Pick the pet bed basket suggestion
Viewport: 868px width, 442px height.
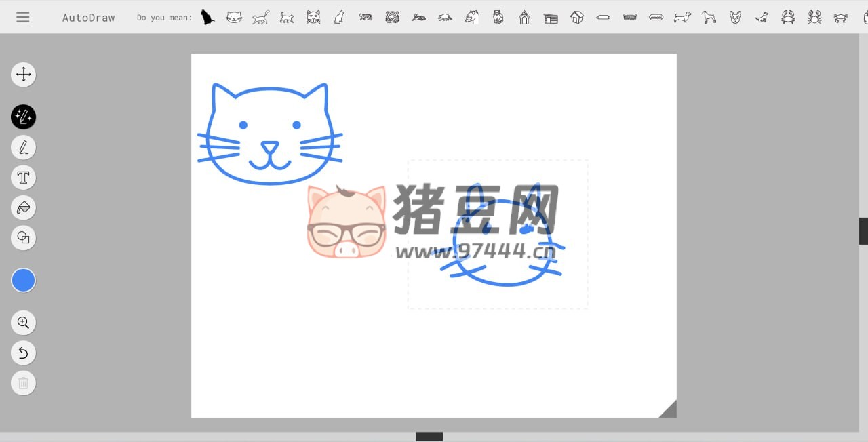pyautogui.click(x=630, y=17)
